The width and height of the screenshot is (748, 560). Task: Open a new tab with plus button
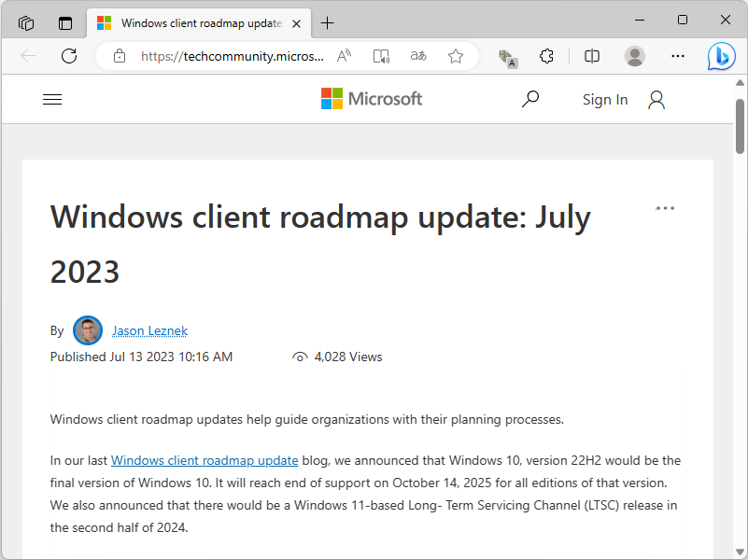point(327,23)
